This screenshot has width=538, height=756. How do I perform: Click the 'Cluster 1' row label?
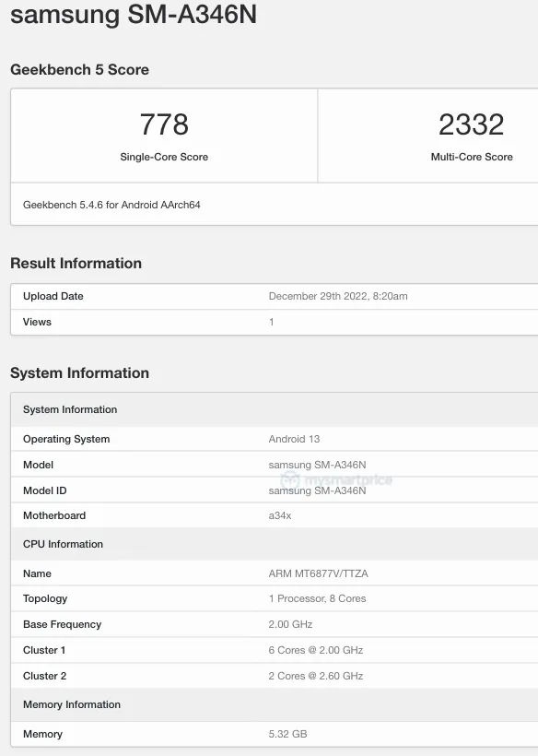44,650
